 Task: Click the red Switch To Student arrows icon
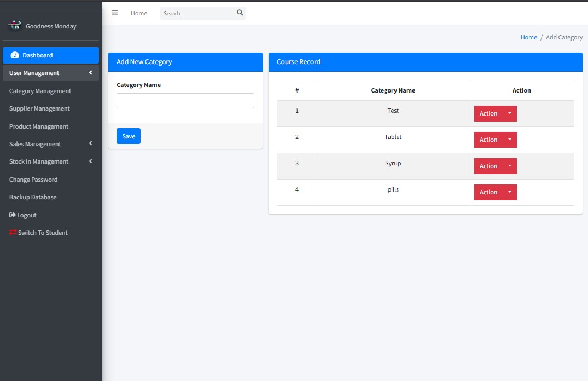tap(13, 232)
